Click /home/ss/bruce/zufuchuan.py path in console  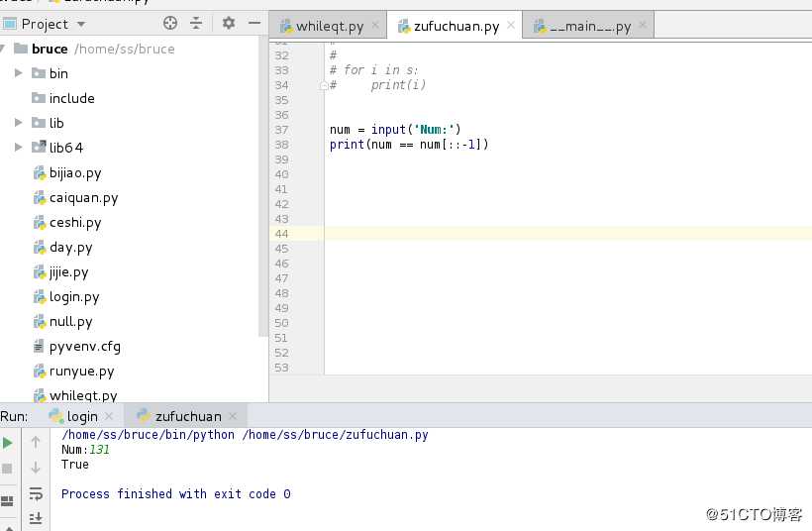pyautogui.click(x=335, y=435)
